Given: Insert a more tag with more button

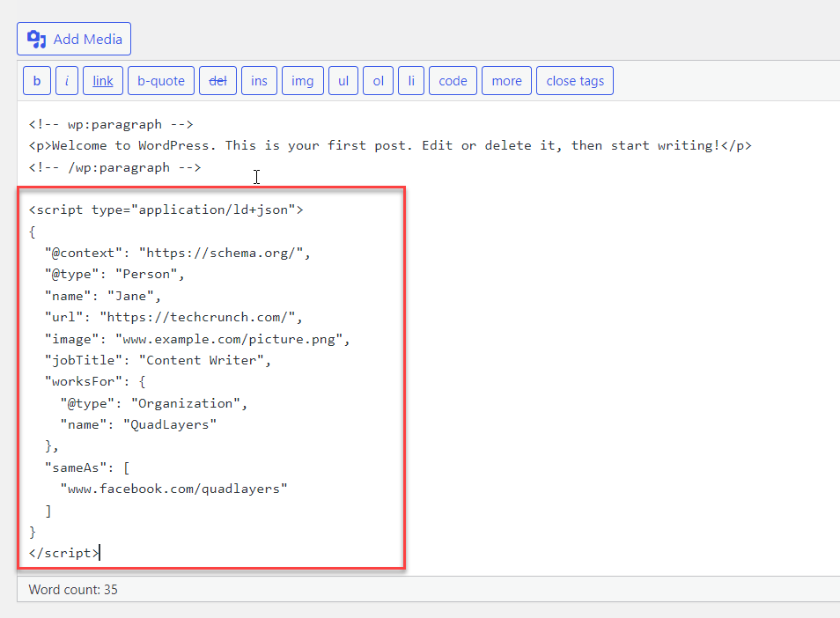Looking at the screenshot, I should pos(507,81).
